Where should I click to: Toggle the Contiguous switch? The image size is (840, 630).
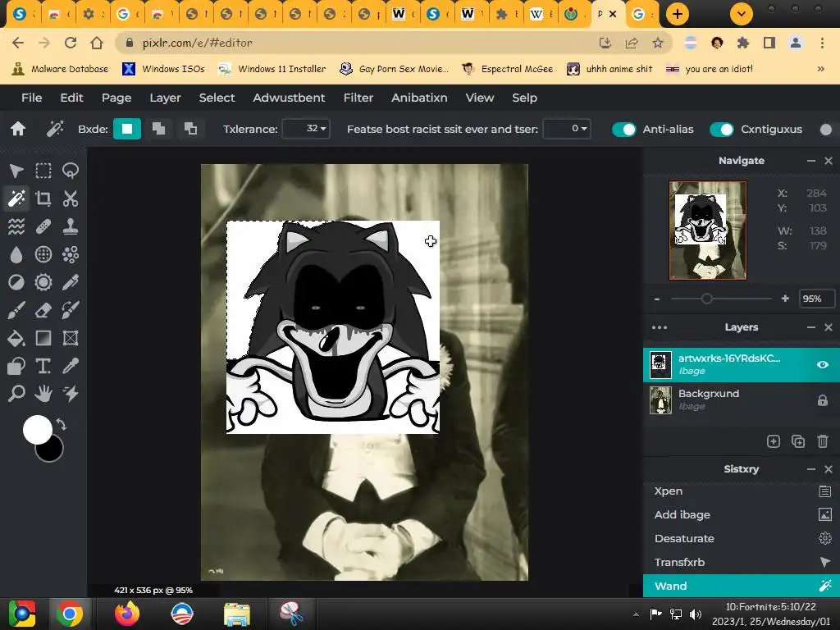click(x=722, y=129)
